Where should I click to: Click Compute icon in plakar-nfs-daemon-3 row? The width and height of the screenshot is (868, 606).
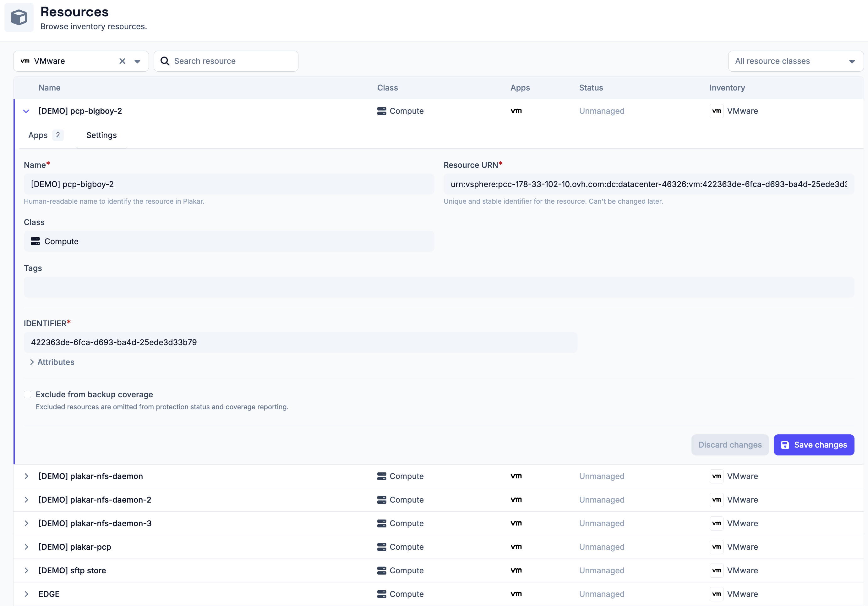coord(382,524)
